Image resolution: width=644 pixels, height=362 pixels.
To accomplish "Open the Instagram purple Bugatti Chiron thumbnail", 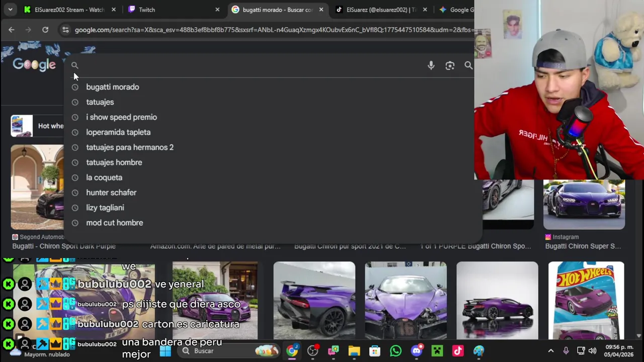I will (584, 205).
